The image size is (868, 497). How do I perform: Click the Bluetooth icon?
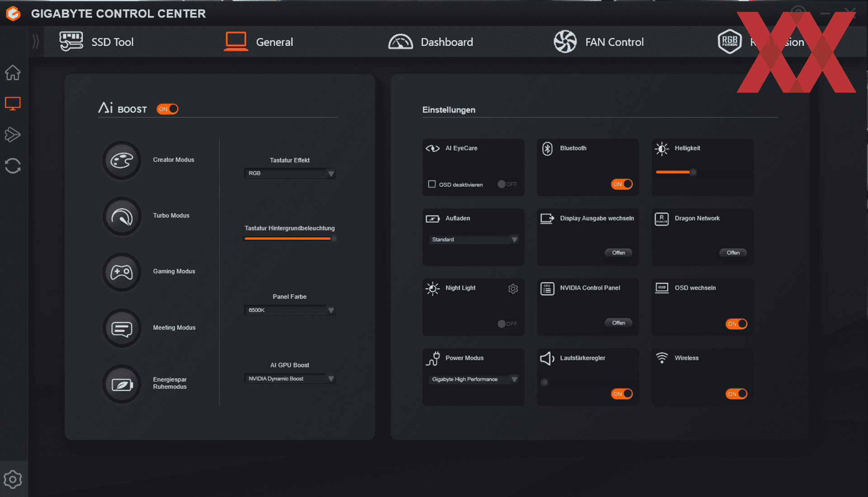(x=547, y=148)
